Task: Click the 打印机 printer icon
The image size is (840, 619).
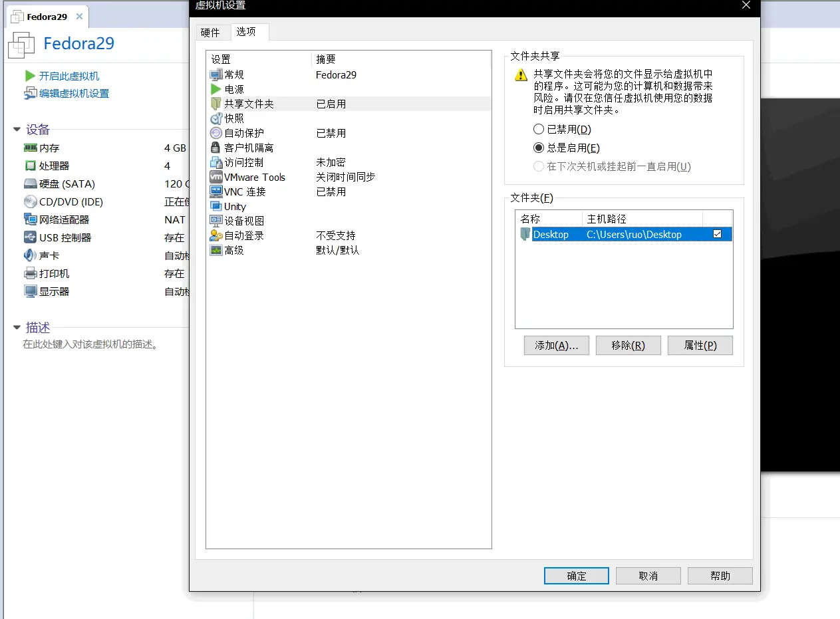Action: coord(30,273)
